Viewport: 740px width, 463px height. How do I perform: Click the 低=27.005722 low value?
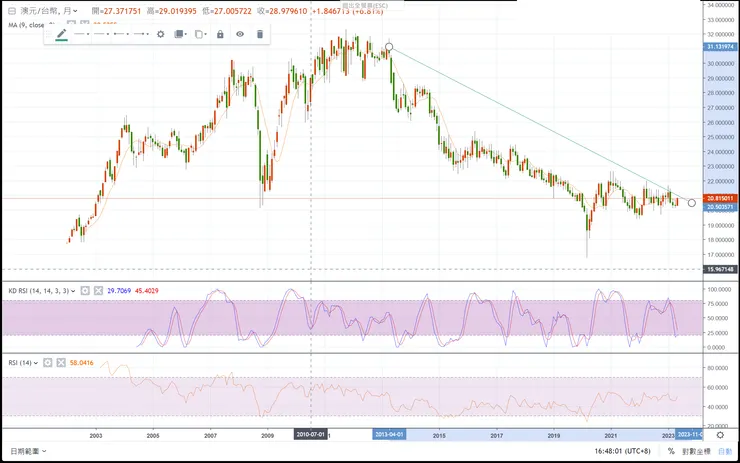tap(227, 11)
